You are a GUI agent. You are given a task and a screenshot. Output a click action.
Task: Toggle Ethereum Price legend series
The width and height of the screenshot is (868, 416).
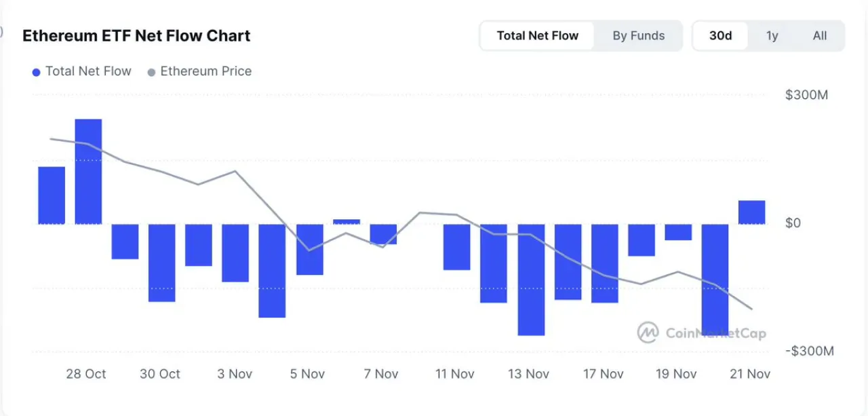tap(199, 71)
